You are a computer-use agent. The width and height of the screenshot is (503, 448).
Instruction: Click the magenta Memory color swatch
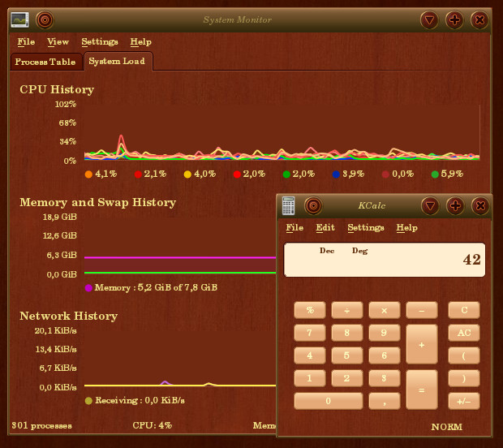pyautogui.click(x=88, y=288)
